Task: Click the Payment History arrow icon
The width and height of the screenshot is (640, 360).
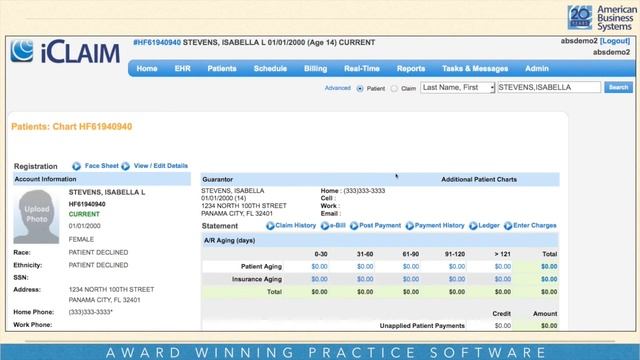Action: click(x=410, y=226)
